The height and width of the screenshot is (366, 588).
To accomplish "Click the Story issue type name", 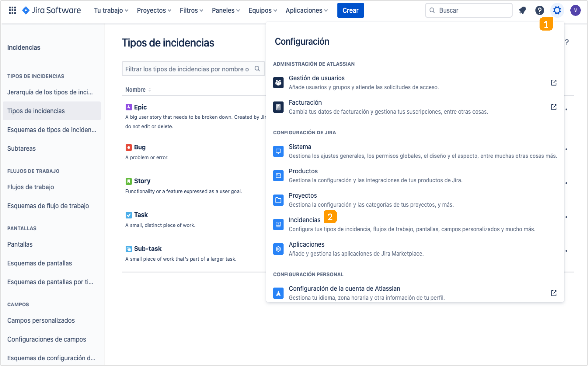I will [x=142, y=181].
